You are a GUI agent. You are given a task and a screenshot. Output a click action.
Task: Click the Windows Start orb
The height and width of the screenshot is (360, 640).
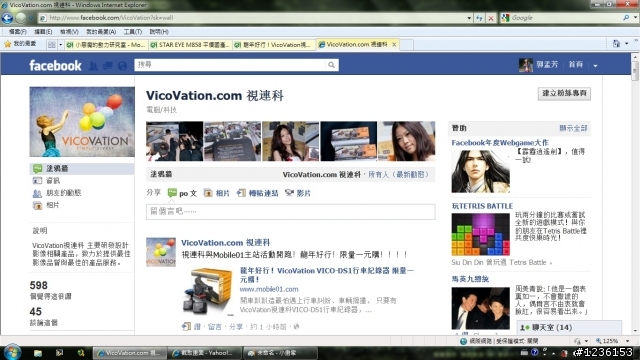coord(11,352)
